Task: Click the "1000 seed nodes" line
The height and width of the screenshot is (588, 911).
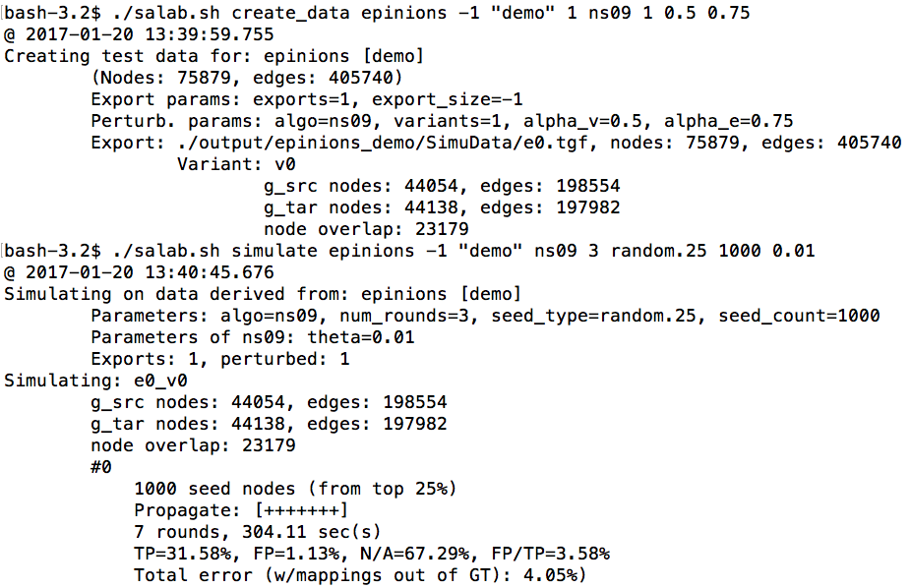Action: click(295, 489)
